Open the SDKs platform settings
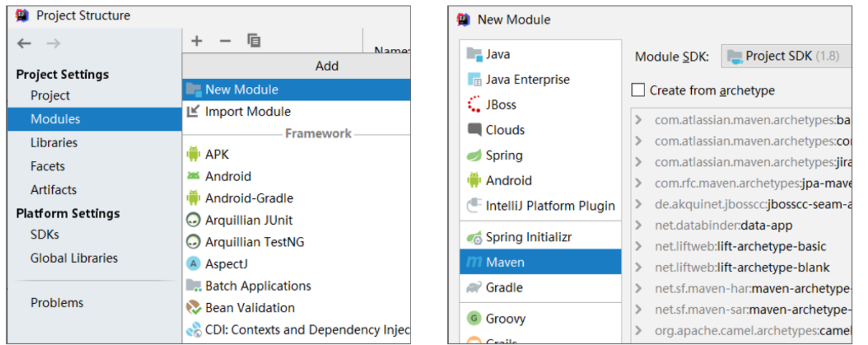The width and height of the screenshot is (868, 345). click(x=44, y=235)
